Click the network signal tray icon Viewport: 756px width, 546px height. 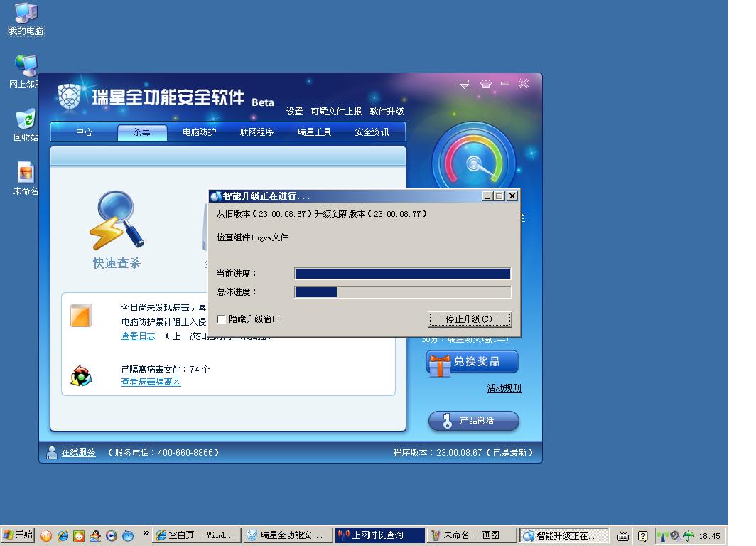662,536
